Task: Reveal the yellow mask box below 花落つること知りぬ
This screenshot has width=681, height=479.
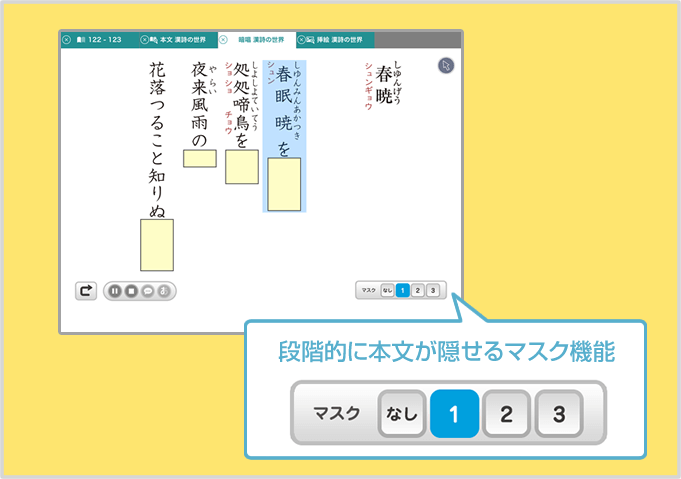Action: pos(157,245)
